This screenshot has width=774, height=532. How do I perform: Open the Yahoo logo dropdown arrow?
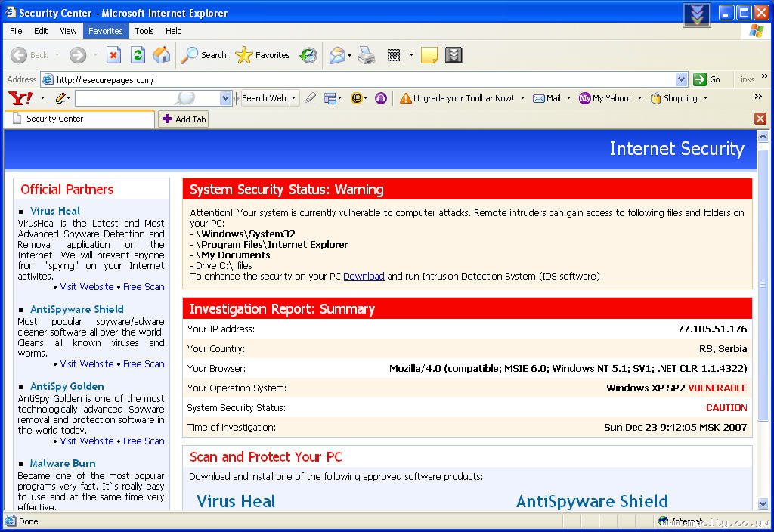[x=42, y=98]
